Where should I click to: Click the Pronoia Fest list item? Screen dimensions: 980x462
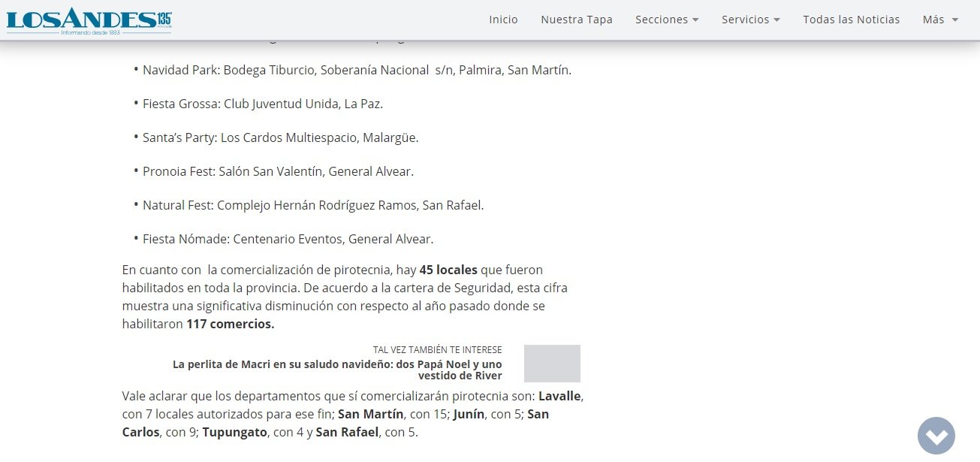[x=278, y=171]
